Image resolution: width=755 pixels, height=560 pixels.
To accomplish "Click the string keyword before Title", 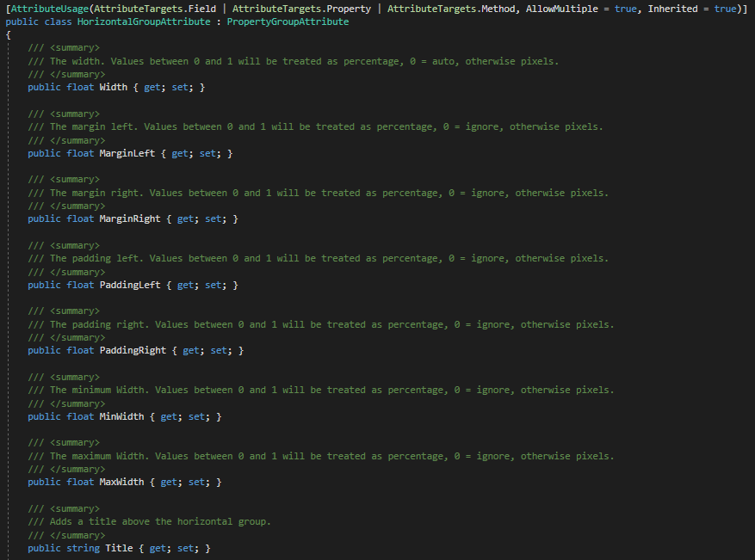I will 83,548.
